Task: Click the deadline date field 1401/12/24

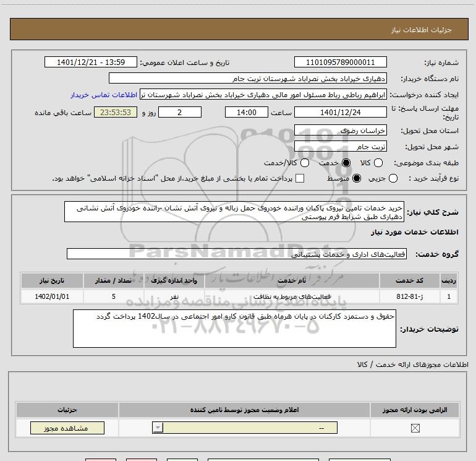Action: 340,112
